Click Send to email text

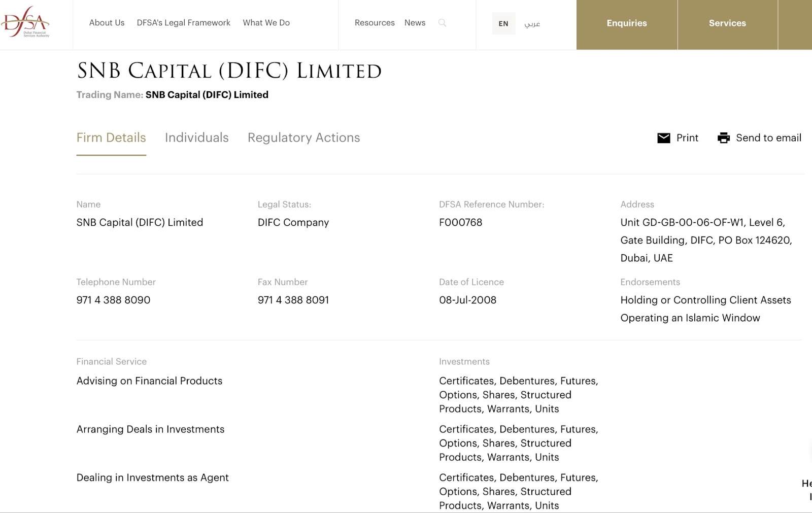(768, 138)
